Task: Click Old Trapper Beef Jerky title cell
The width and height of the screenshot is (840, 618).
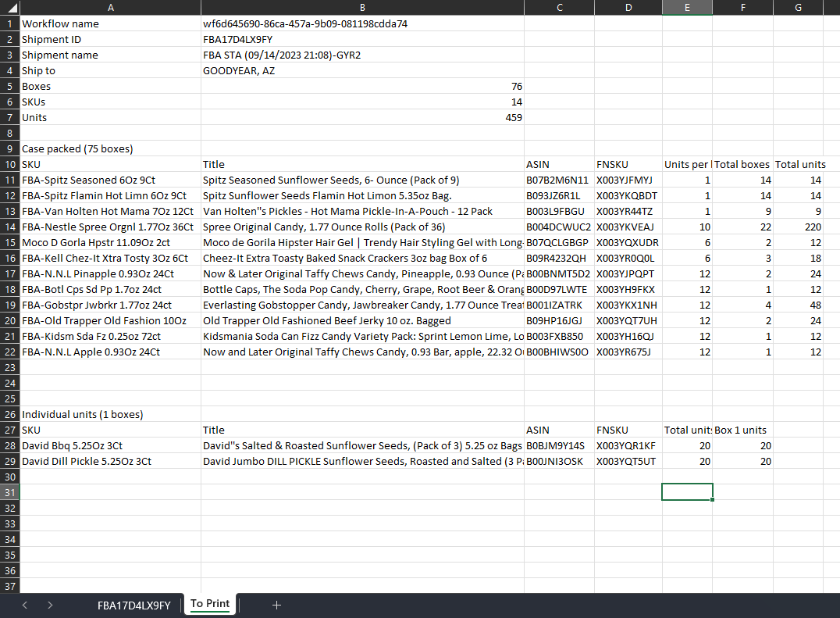Action: (363, 320)
